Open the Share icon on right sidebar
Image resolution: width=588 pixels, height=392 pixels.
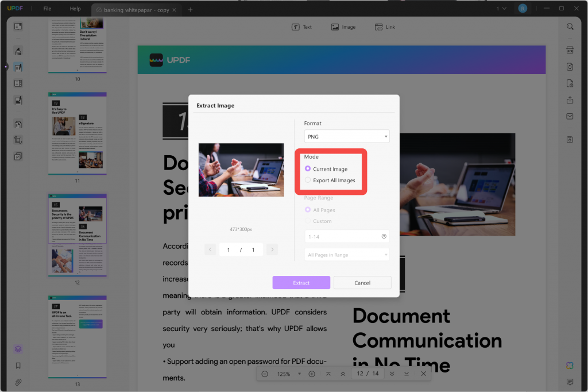click(569, 99)
